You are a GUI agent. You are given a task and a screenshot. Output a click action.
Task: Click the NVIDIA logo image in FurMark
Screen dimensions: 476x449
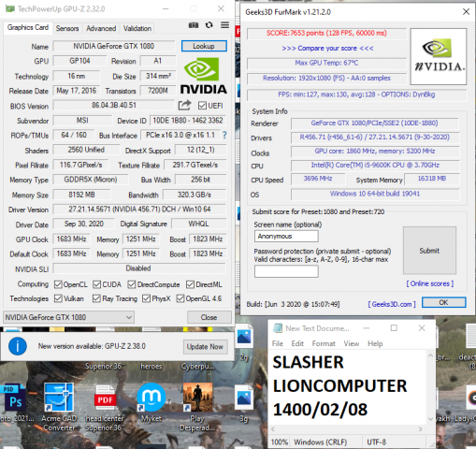pyautogui.click(x=439, y=56)
